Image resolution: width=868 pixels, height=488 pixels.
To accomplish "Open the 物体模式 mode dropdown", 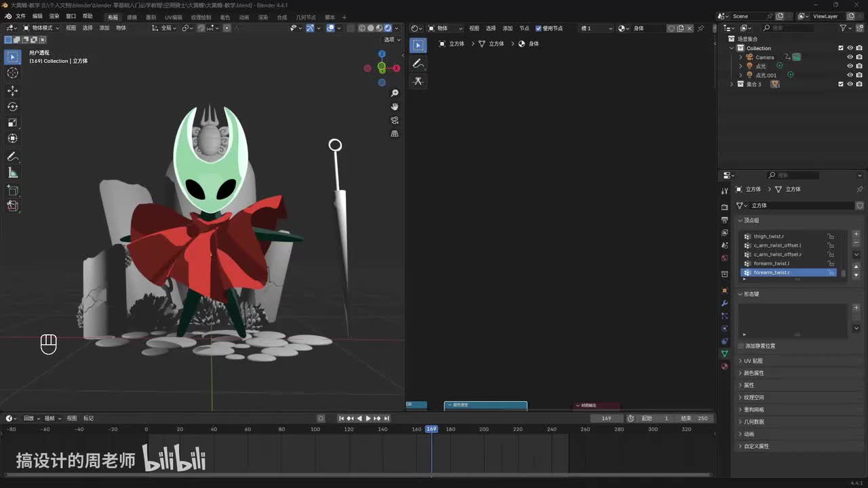I will pyautogui.click(x=41, y=28).
